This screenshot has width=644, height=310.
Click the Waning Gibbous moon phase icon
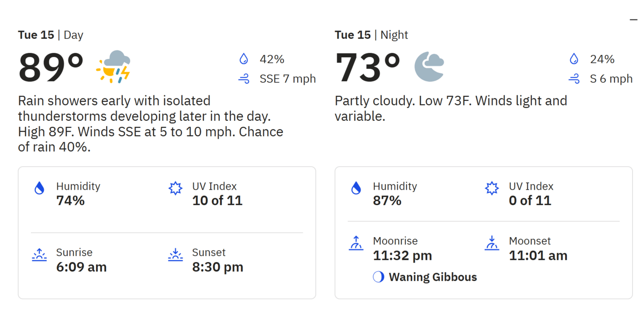coord(379,277)
